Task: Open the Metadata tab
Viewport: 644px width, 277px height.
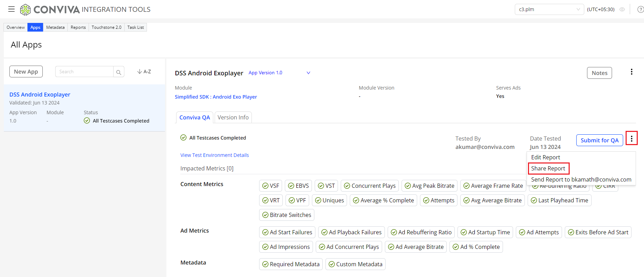Action: (55, 27)
